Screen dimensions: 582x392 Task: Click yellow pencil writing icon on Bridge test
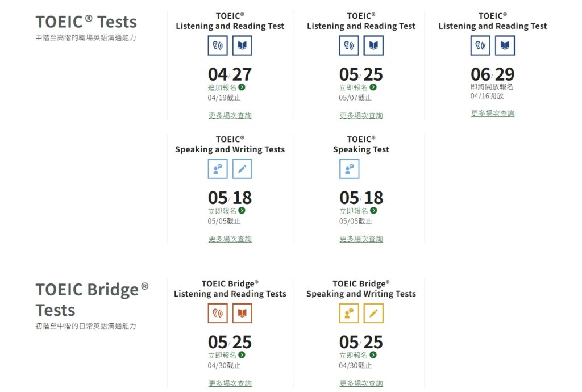(x=373, y=313)
